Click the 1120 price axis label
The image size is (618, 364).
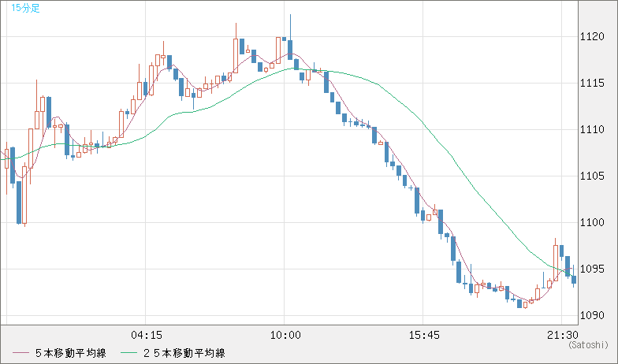[x=592, y=36]
